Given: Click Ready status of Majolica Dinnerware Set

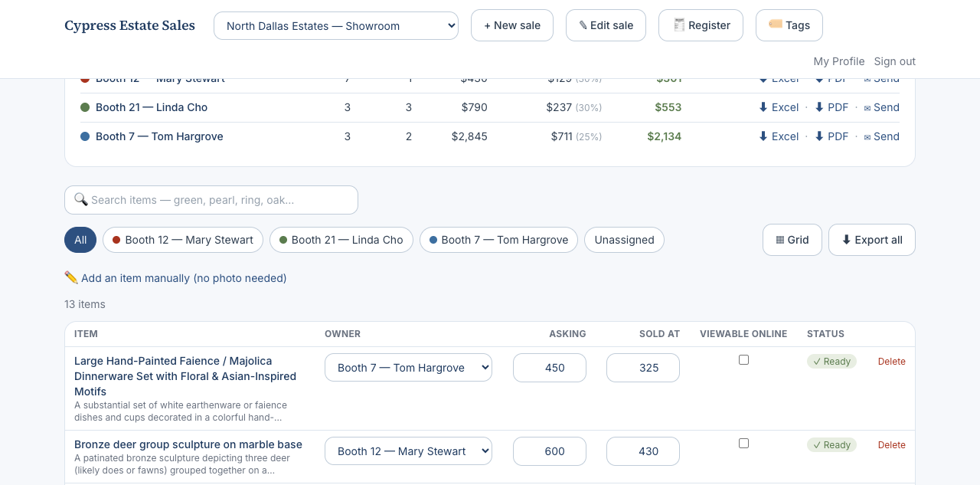Looking at the screenshot, I should coord(831,362).
